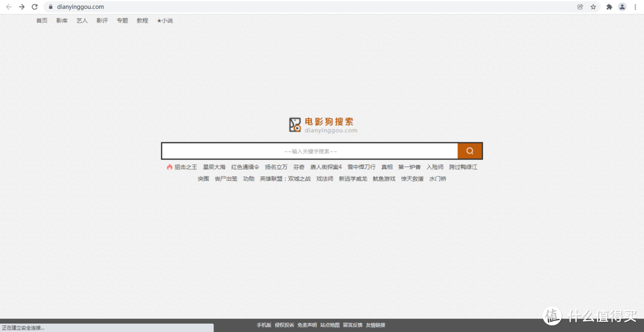Search hot keyword 英雄联盟：双城之战

pos(285,179)
